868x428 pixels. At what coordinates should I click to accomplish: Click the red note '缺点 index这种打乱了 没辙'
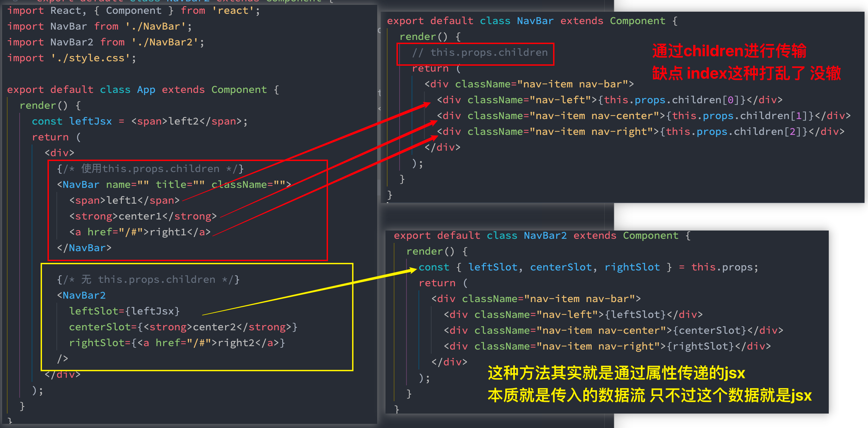click(746, 74)
